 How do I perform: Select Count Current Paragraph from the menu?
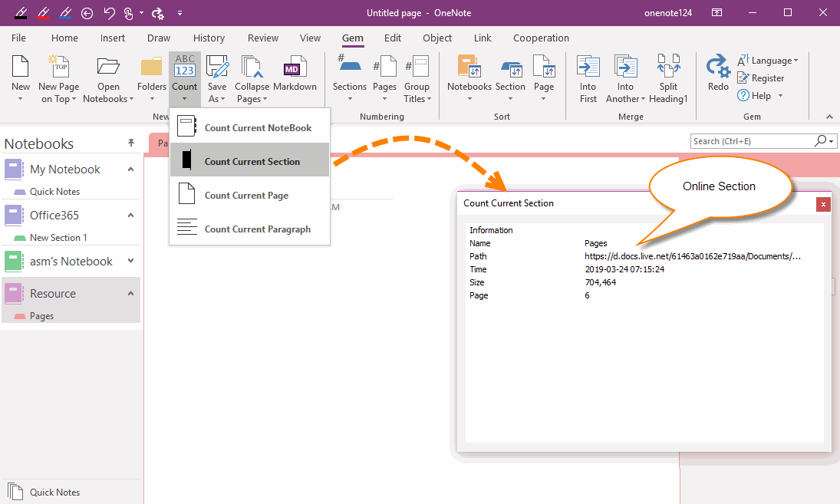(x=258, y=229)
